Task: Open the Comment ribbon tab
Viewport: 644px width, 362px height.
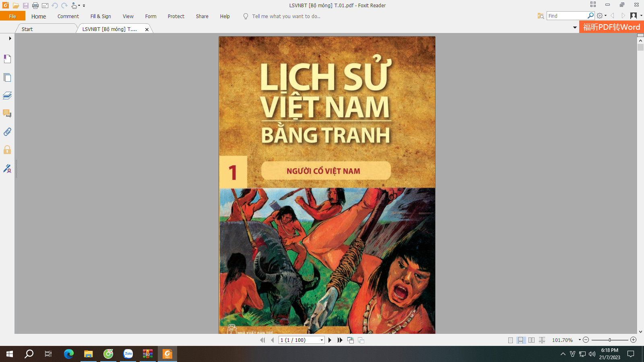Action: pos(68,16)
